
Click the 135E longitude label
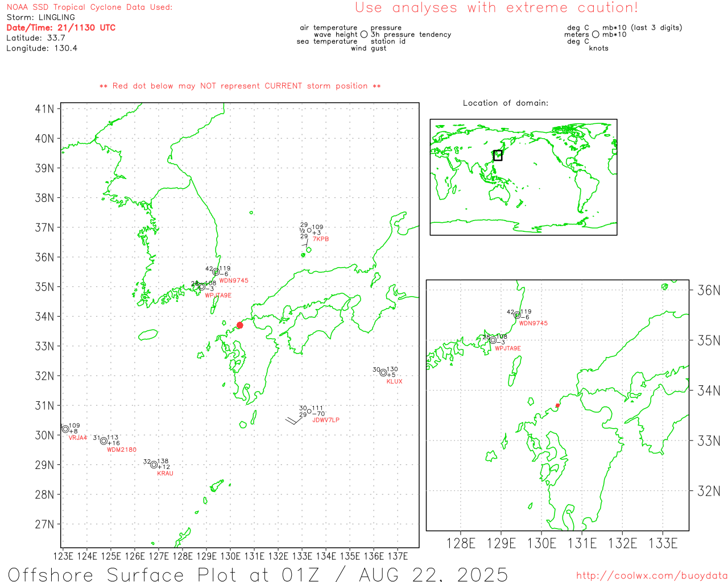[x=350, y=556]
